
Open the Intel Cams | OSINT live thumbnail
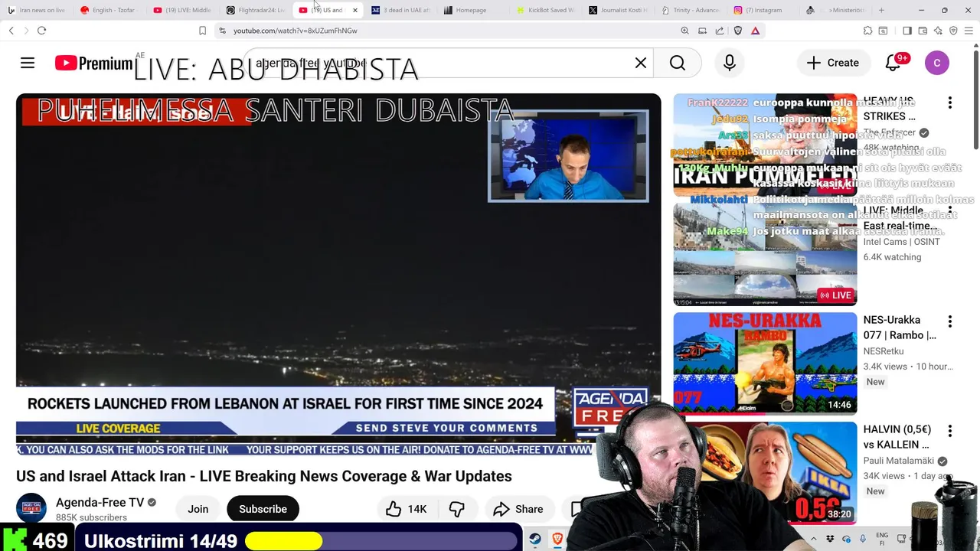click(x=765, y=254)
